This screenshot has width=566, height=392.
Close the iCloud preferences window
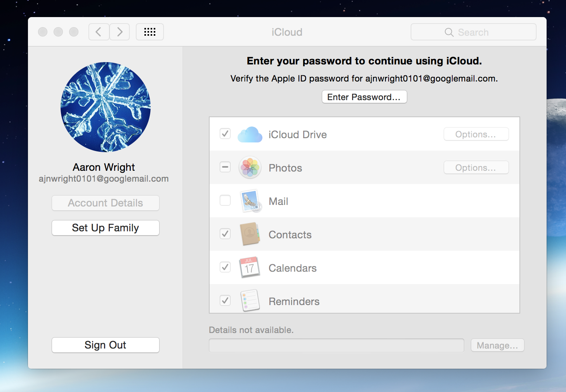(43, 32)
